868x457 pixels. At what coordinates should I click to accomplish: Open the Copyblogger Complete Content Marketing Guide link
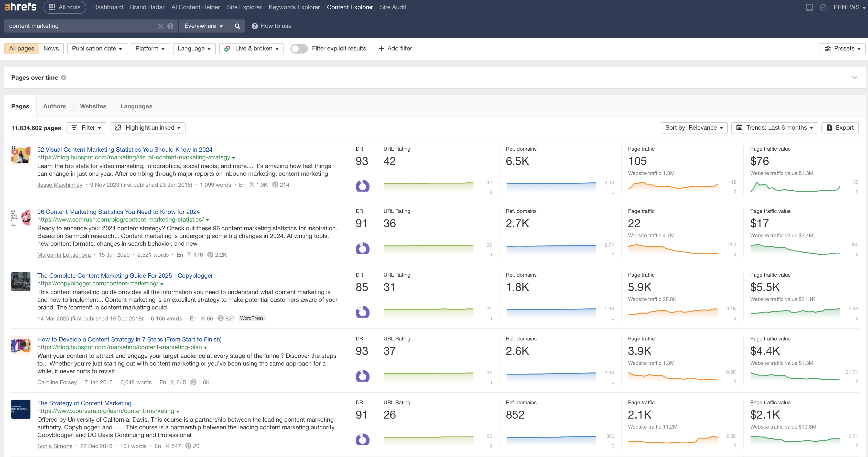125,276
